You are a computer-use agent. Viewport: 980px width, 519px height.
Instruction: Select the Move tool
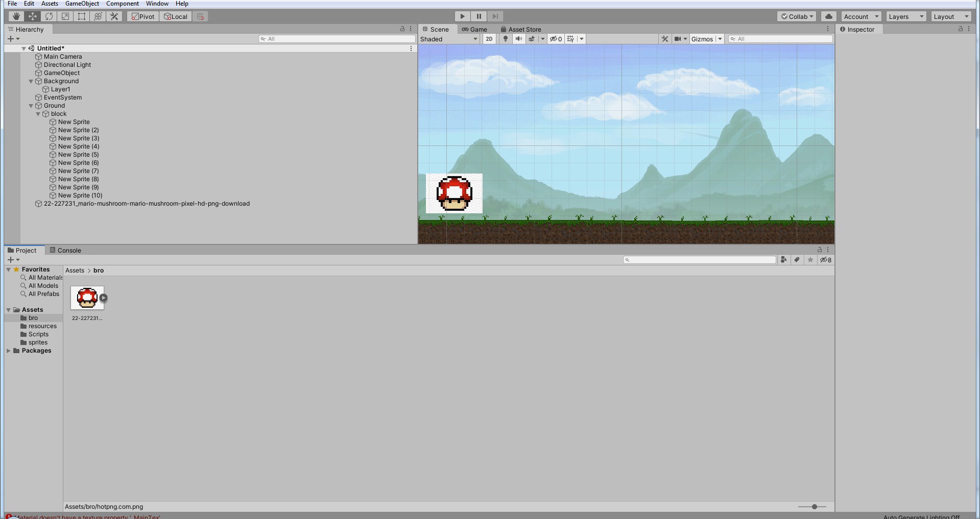[x=33, y=16]
